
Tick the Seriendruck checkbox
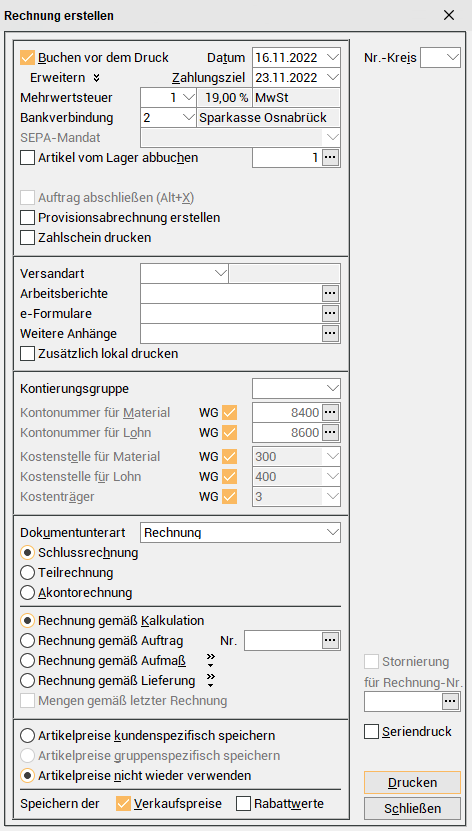click(x=371, y=732)
